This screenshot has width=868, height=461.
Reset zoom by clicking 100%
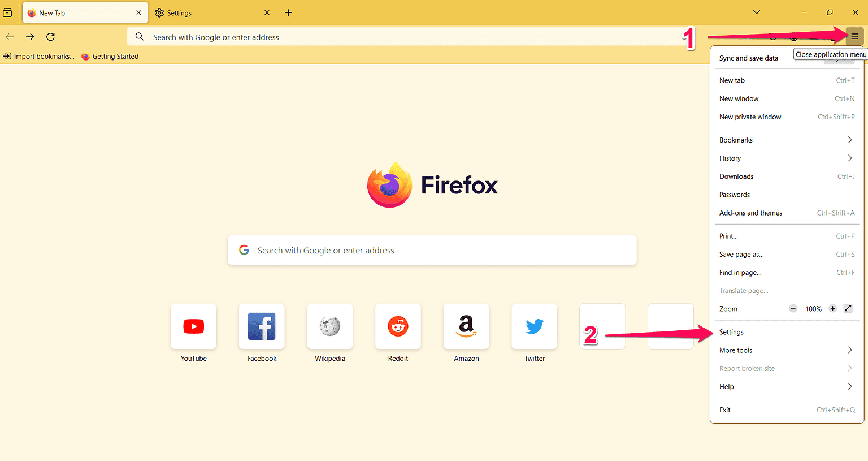click(x=813, y=309)
